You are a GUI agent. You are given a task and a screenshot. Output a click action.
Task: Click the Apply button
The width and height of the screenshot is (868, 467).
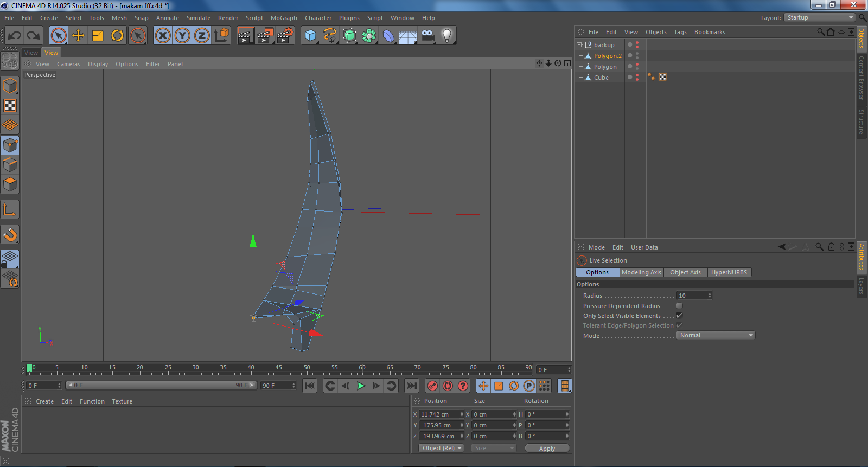click(x=547, y=449)
